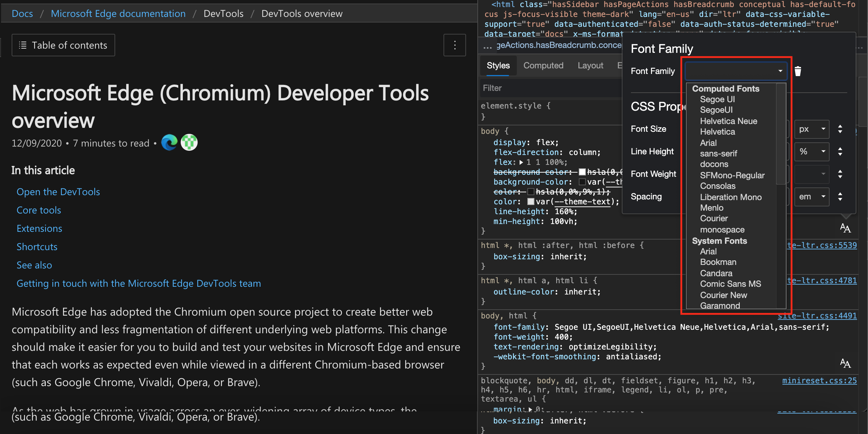Switch to the Computed tab
This screenshot has width=868, height=434.
[542, 65]
